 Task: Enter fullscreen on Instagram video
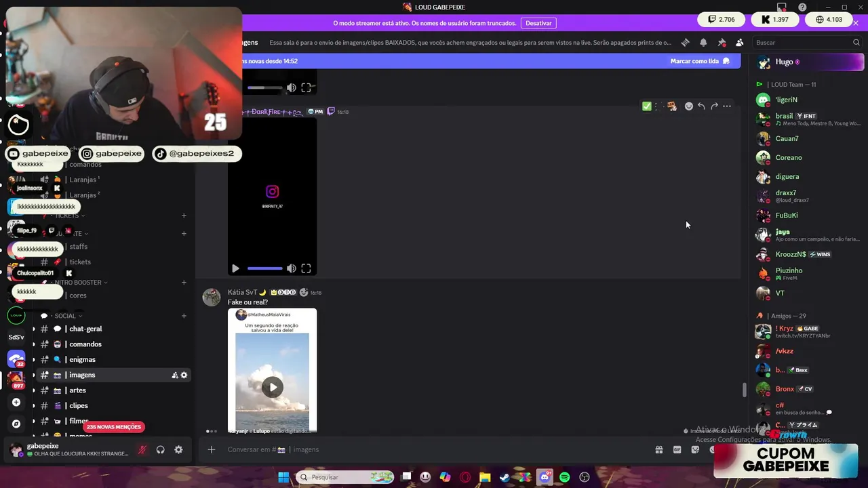pos(306,268)
